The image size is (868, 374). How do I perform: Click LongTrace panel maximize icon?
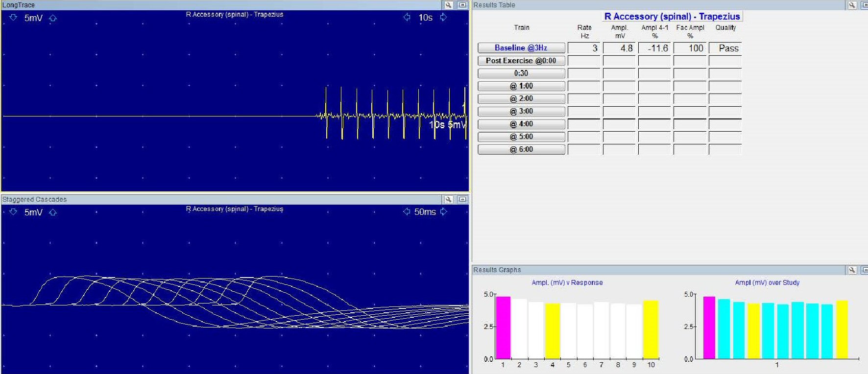coord(462,5)
